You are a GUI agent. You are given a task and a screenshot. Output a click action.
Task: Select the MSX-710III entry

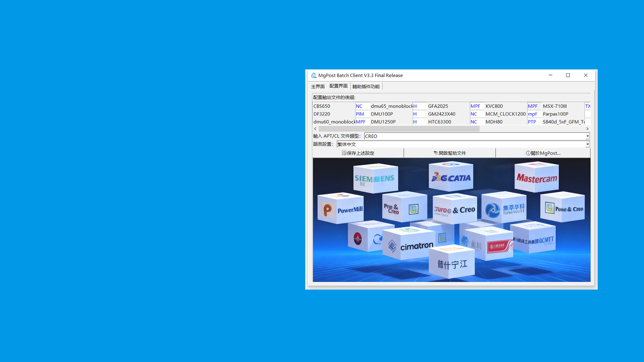563,106
